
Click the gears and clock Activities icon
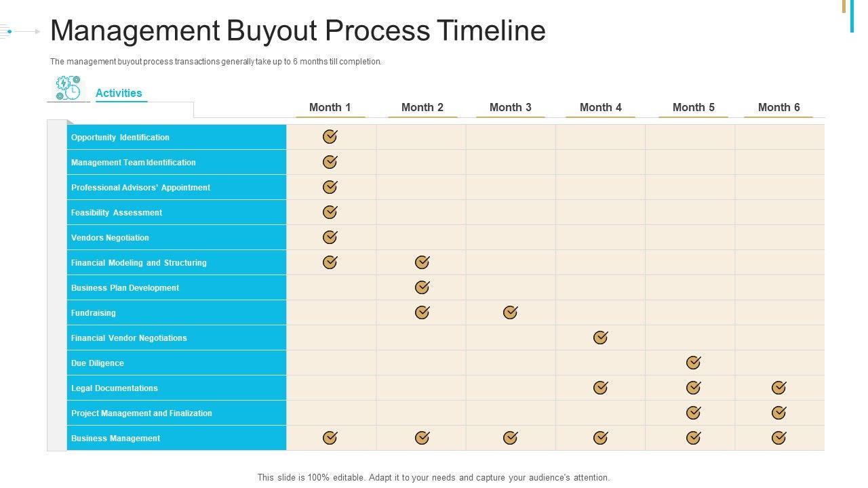(x=68, y=88)
